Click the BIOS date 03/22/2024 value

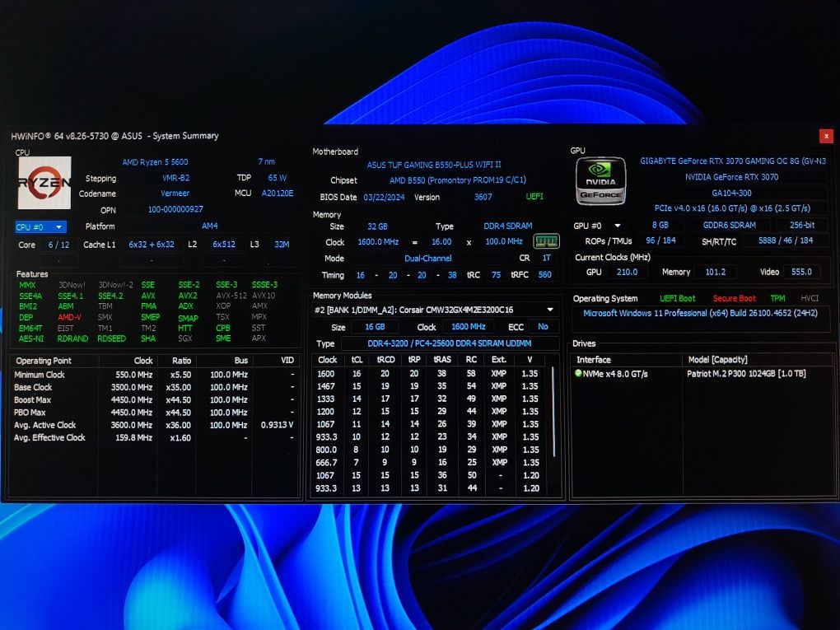(x=384, y=197)
